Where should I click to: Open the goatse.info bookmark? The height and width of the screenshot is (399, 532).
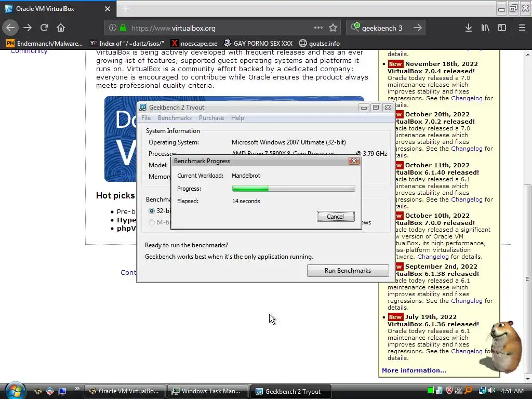click(320, 44)
